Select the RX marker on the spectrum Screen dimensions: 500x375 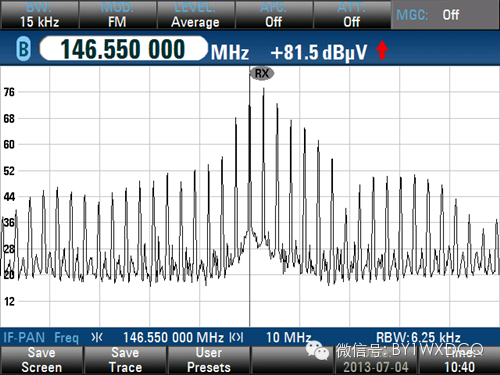(262, 73)
